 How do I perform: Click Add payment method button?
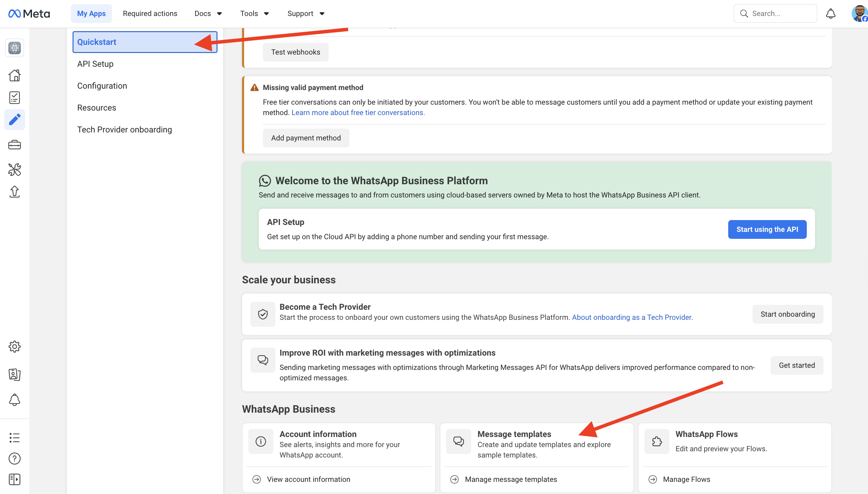click(306, 138)
